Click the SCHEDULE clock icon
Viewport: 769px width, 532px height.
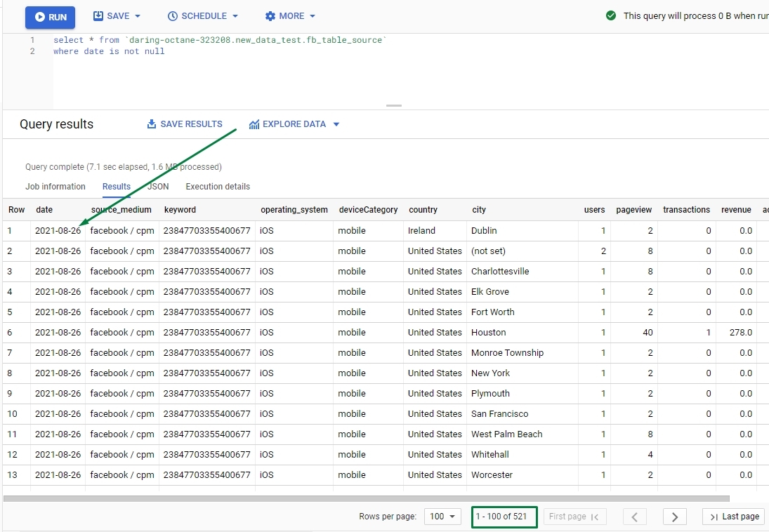[173, 16]
